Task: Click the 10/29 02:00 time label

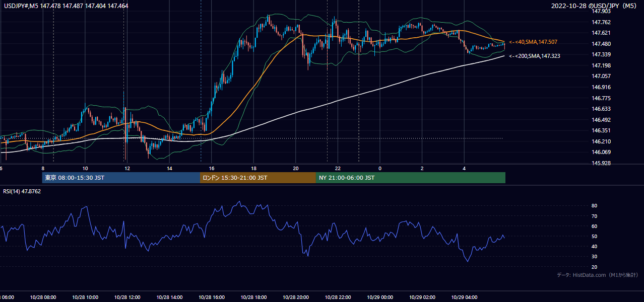Action: pyautogui.click(x=422, y=297)
